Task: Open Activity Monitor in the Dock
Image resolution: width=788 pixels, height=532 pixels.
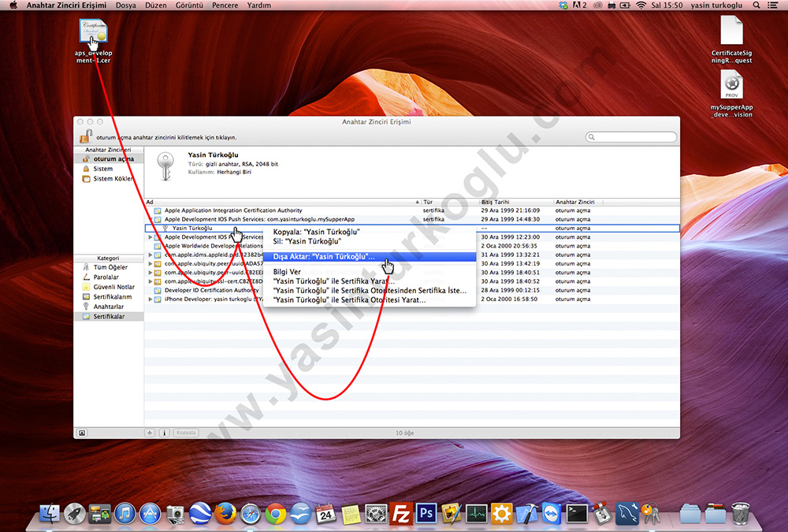Action: coord(477,513)
